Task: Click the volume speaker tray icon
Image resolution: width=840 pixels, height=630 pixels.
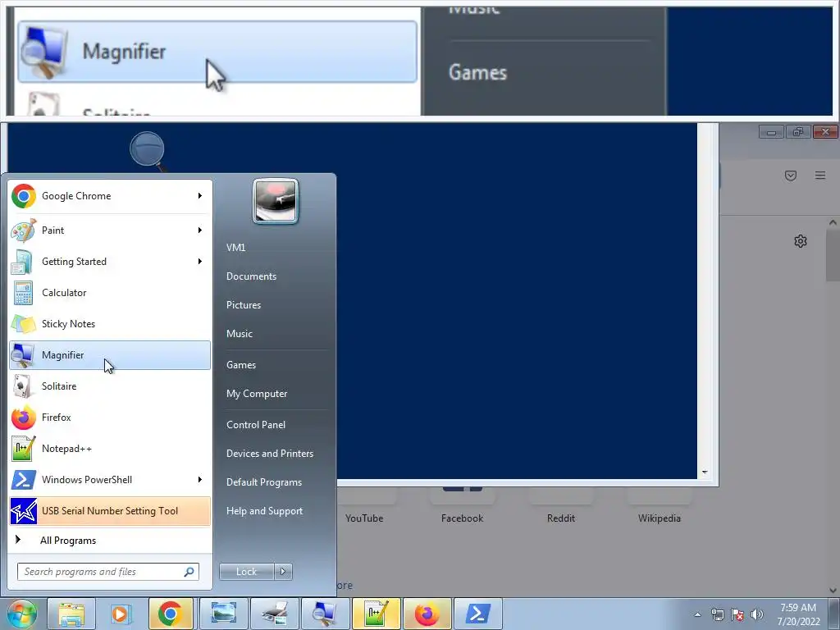Action: click(x=757, y=614)
